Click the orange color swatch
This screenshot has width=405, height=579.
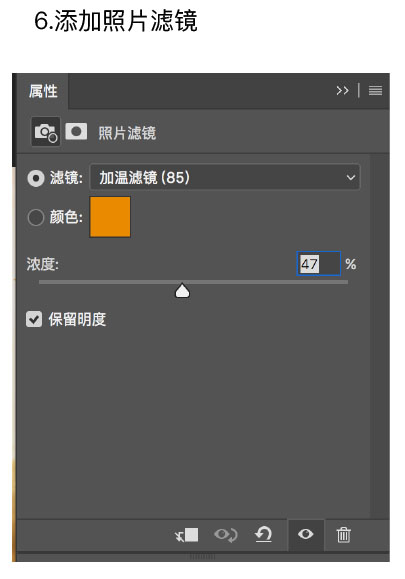click(x=110, y=217)
